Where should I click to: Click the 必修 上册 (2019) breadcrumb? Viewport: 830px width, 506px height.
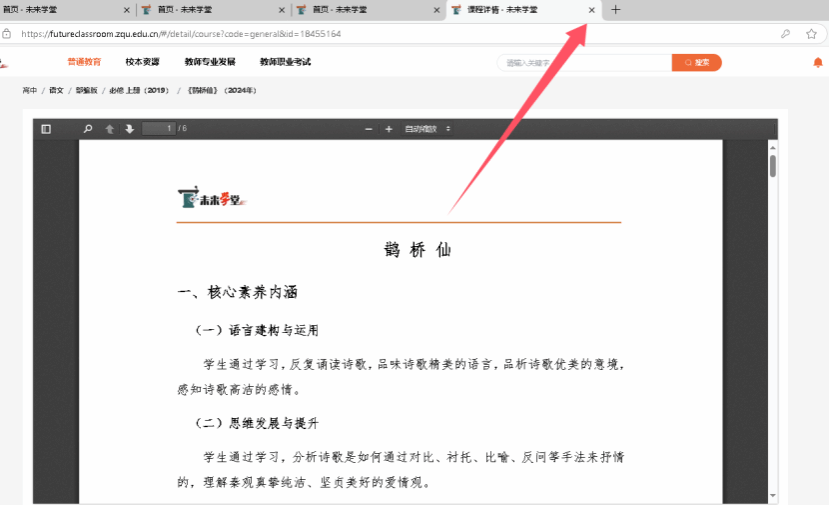tap(139, 90)
